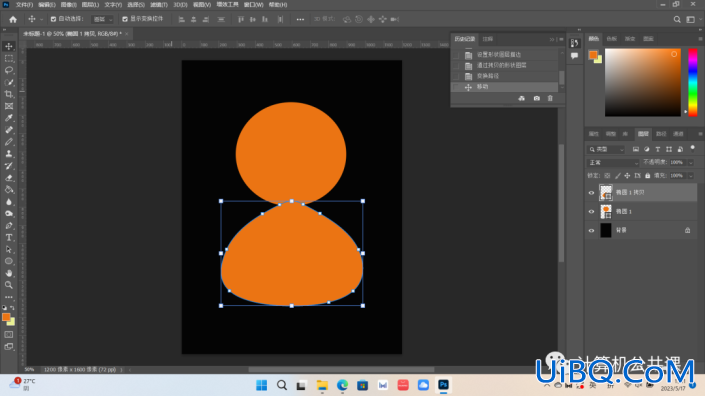
Task: Switch to the 通道 Channels tab
Action: [678, 134]
